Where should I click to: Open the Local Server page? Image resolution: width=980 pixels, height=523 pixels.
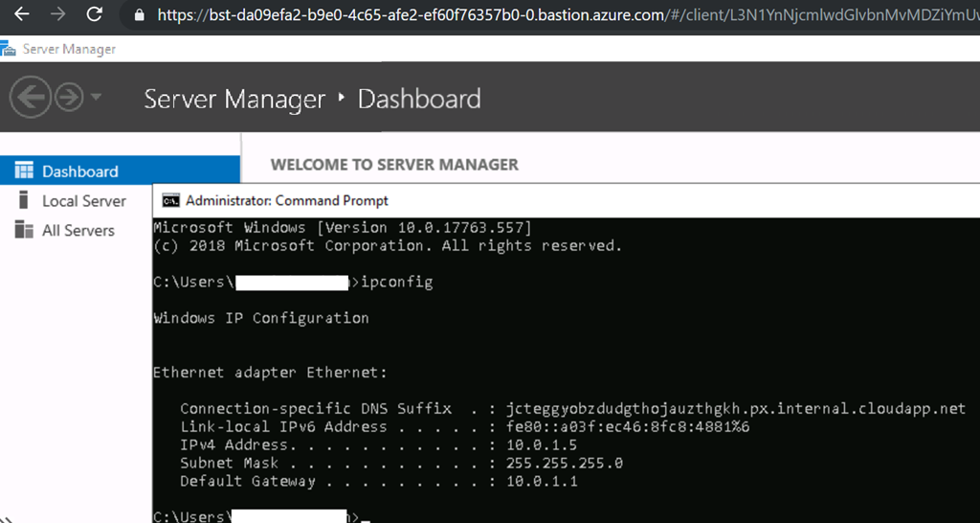tap(83, 201)
